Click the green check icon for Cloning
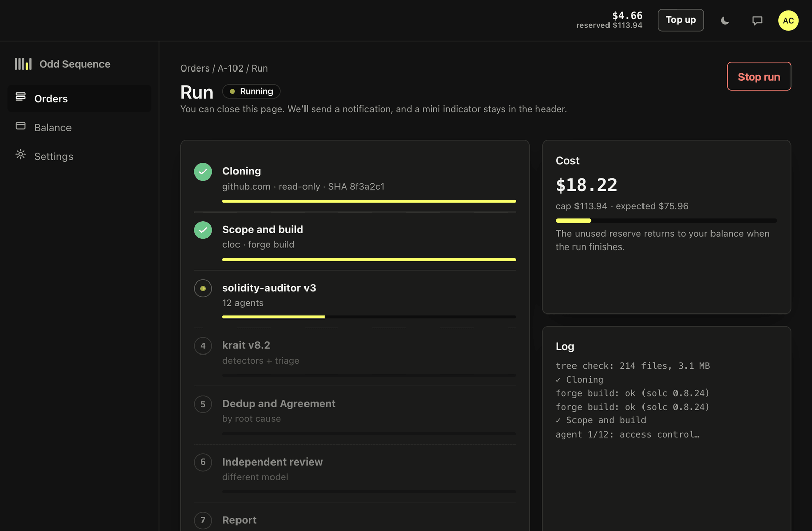Viewport: 812px width, 531px height. pyautogui.click(x=203, y=172)
